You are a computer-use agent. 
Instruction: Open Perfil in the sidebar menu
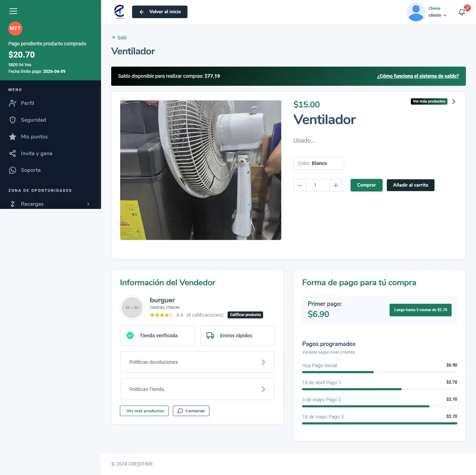click(x=28, y=103)
